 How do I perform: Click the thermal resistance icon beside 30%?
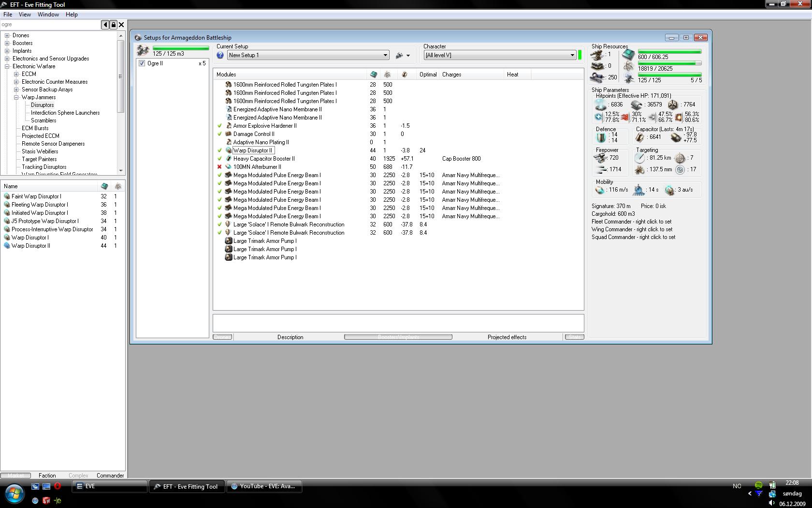click(624, 117)
